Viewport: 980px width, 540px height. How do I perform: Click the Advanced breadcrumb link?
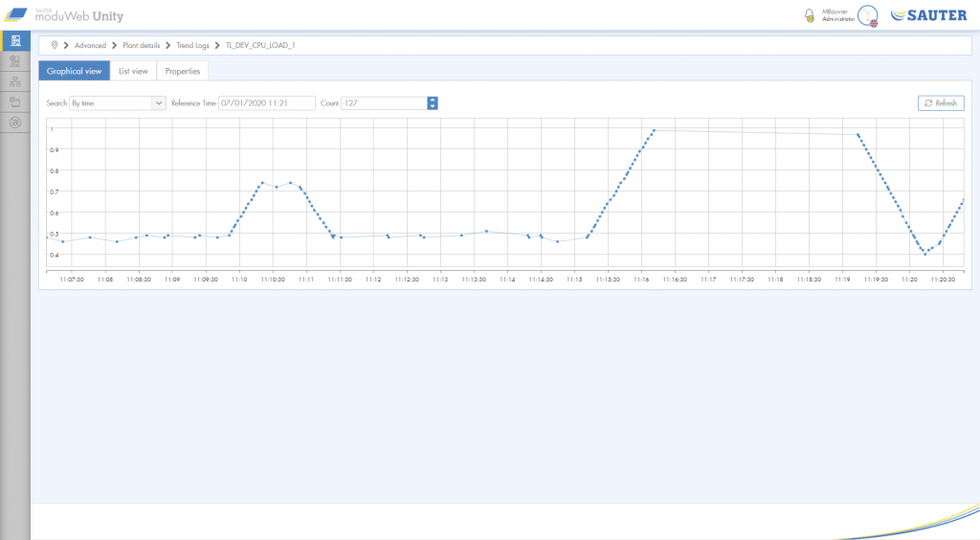(x=90, y=45)
